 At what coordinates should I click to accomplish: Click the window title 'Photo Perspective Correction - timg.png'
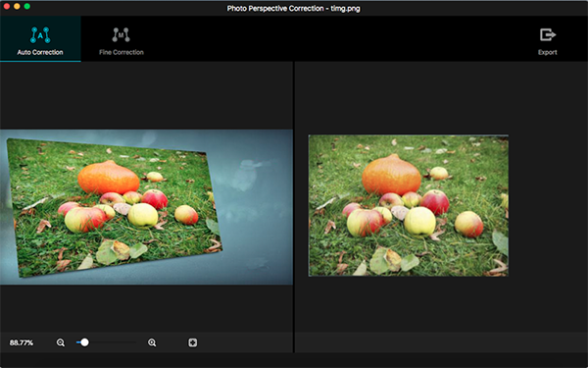294,8
